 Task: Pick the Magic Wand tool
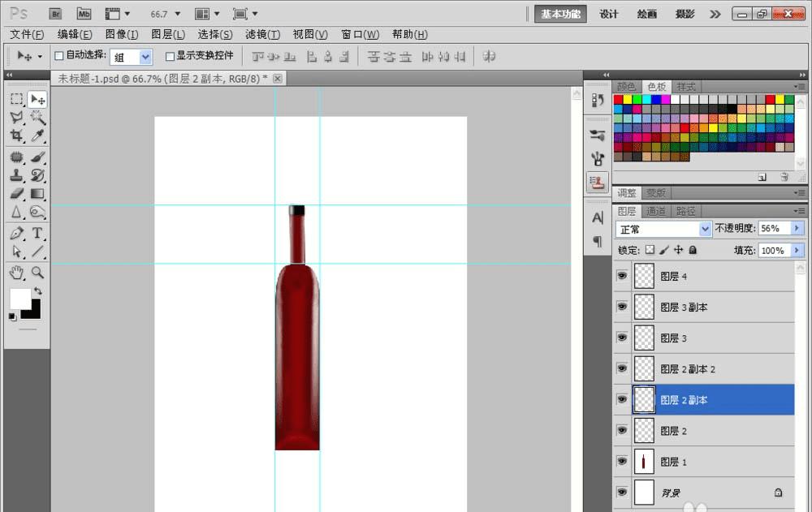pos(37,118)
